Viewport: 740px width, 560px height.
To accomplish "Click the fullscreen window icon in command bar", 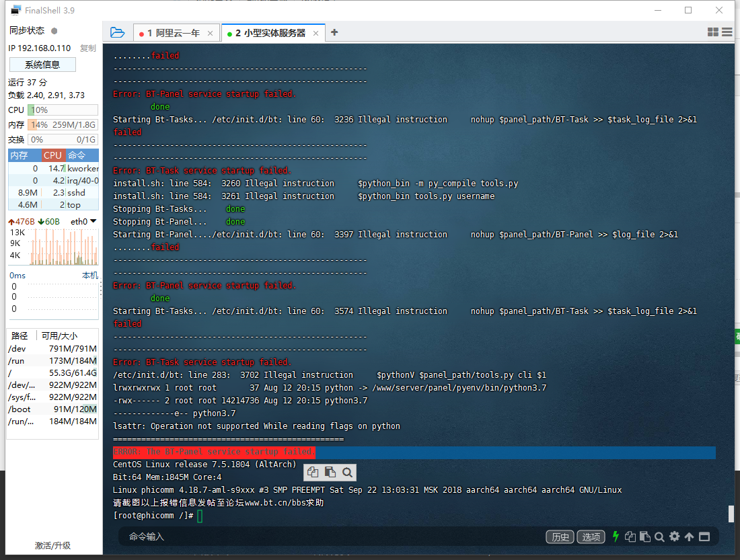I will point(704,536).
